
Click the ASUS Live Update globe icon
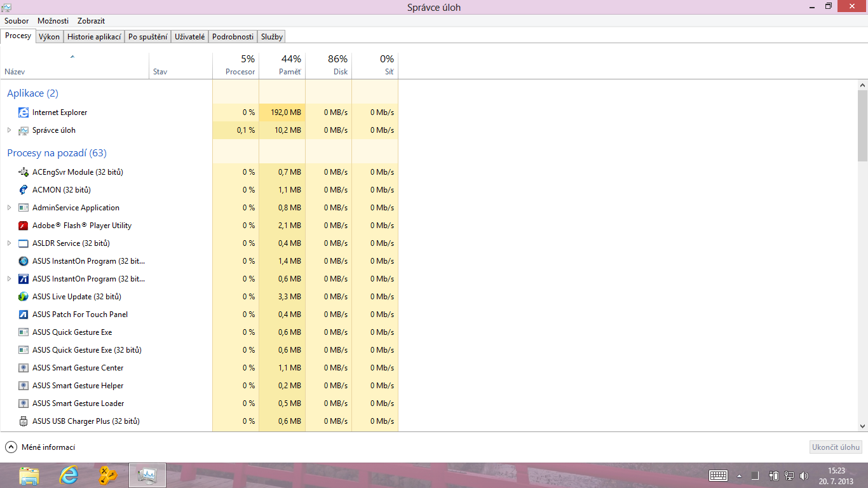tap(24, 297)
